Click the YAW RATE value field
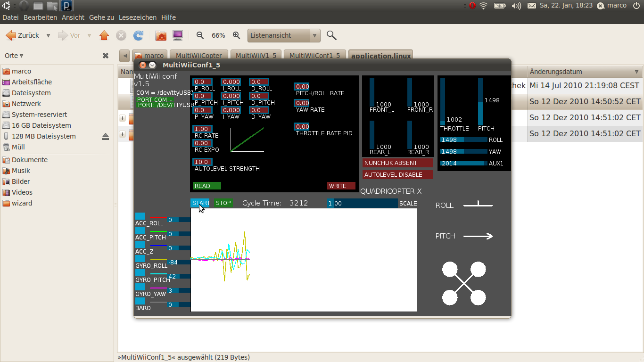Viewport: 644px width, 362px height. (x=302, y=103)
